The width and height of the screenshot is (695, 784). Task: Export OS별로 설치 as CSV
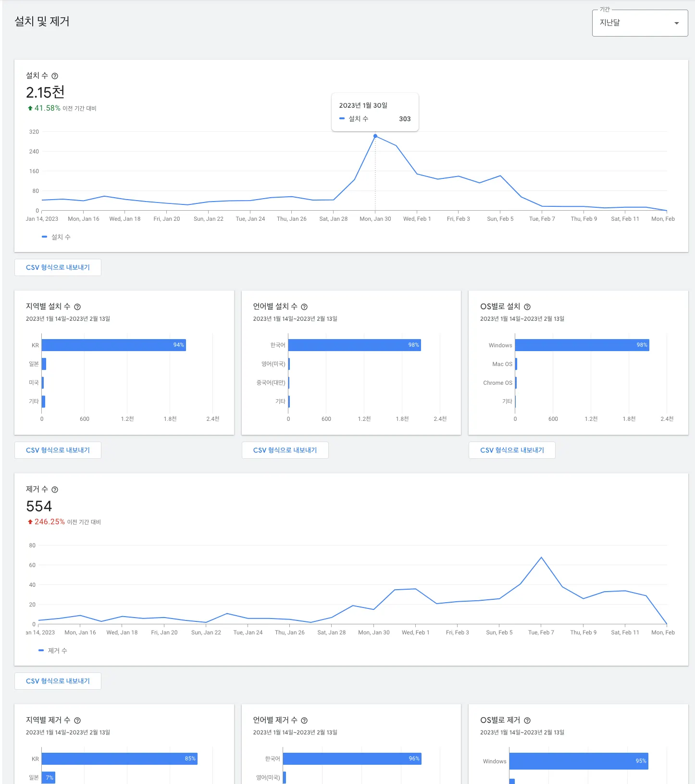[512, 450]
